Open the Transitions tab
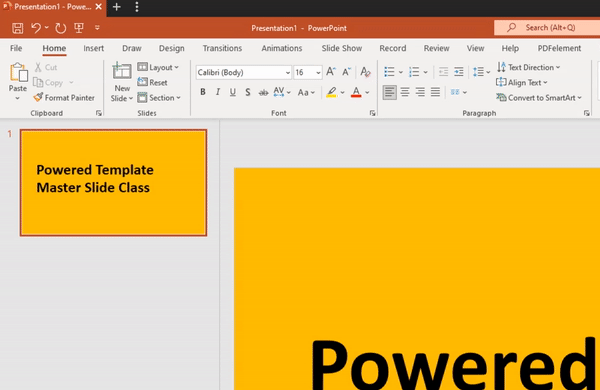The image size is (600, 390). click(222, 48)
